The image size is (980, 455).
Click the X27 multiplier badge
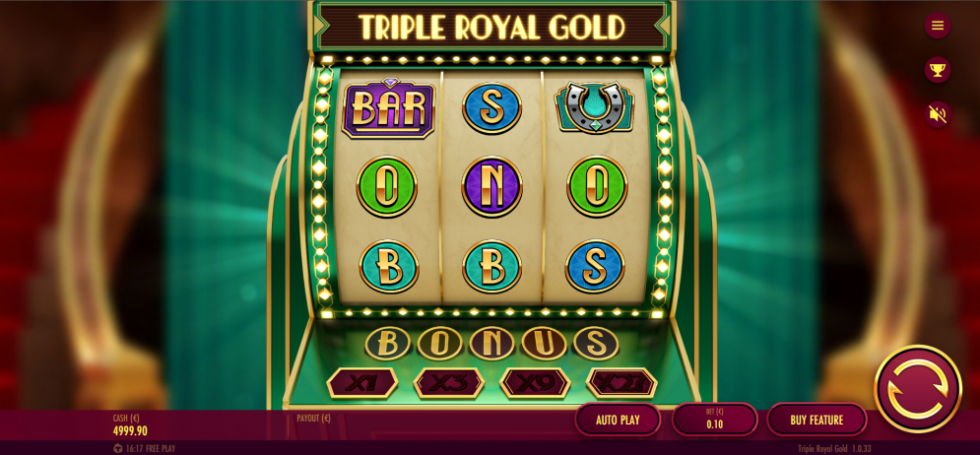(x=621, y=382)
